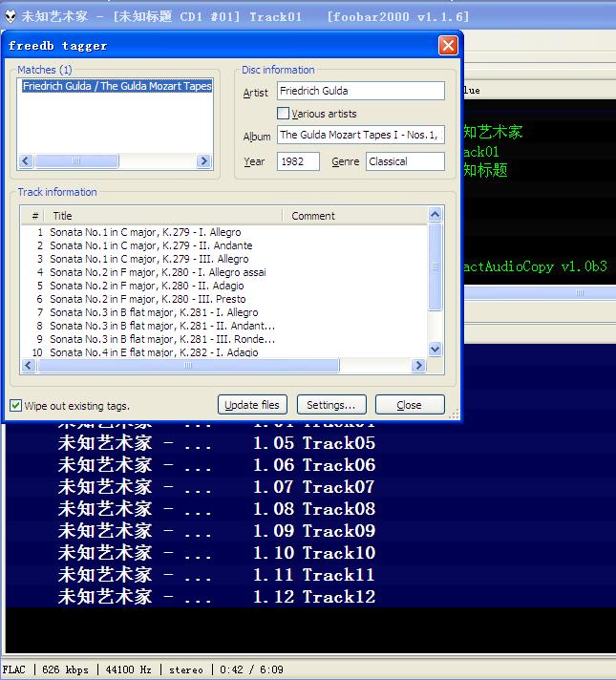The image size is (616, 680).
Task: Click the 0:42 / 6:09 playback time in status bar
Action: (x=251, y=669)
